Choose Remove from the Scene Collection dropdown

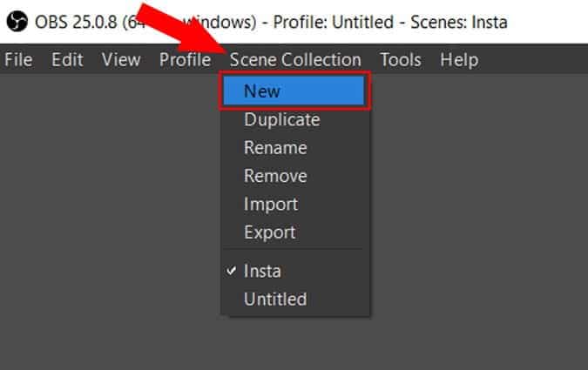(295, 176)
